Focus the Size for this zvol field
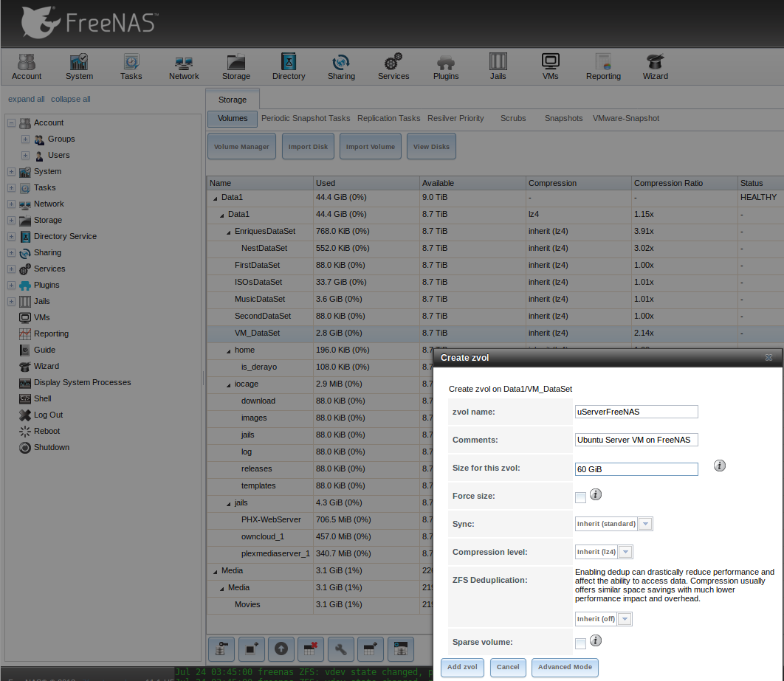Screen dimensions: 784x681 636,469
